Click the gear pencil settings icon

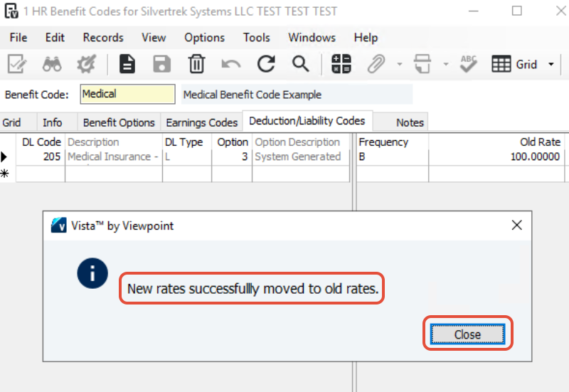click(x=86, y=64)
